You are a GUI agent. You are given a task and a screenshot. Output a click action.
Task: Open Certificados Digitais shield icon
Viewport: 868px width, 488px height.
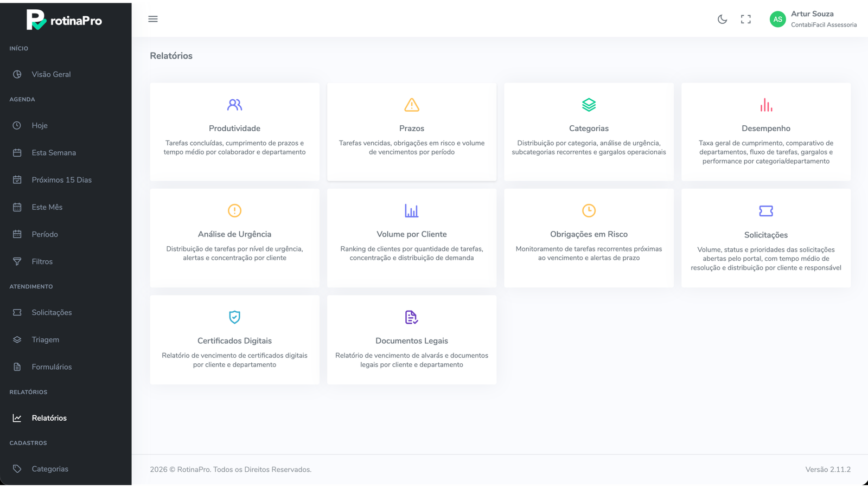(x=234, y=317)
